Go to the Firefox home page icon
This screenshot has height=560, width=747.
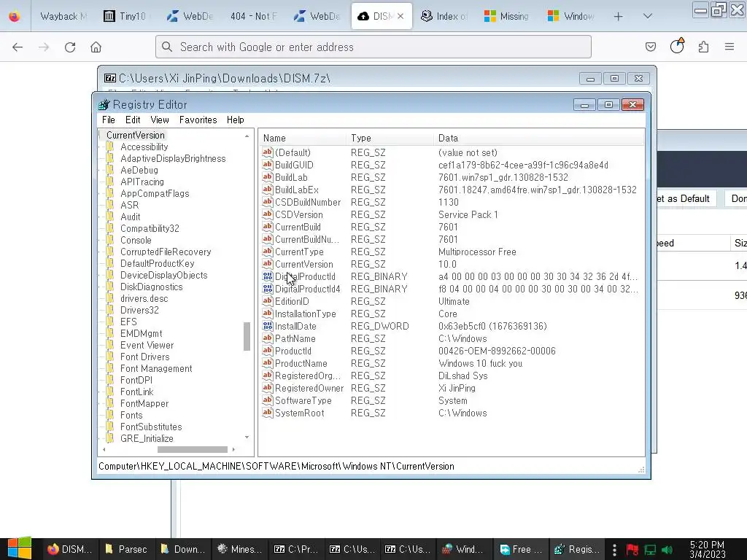(x=96, y=47)
